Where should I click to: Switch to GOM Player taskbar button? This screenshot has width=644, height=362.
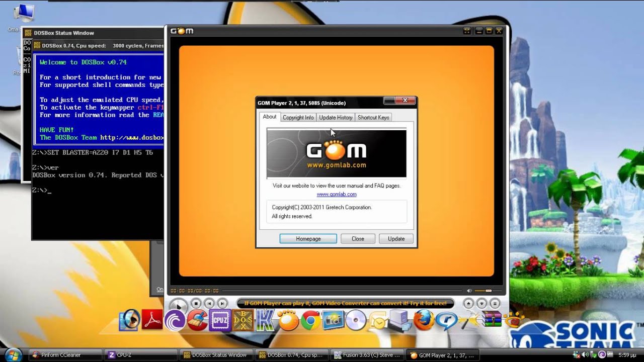click(443, 355)
